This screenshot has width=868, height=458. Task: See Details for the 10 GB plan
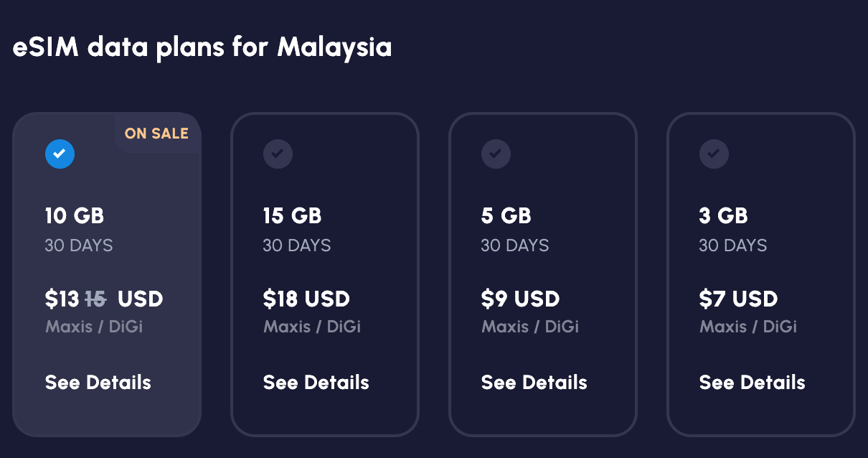pos(98,382)
